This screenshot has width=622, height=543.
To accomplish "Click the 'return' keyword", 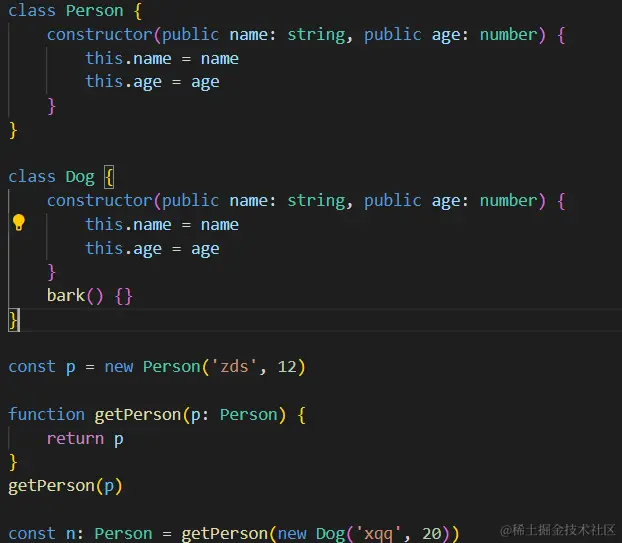I will point(75,439).
